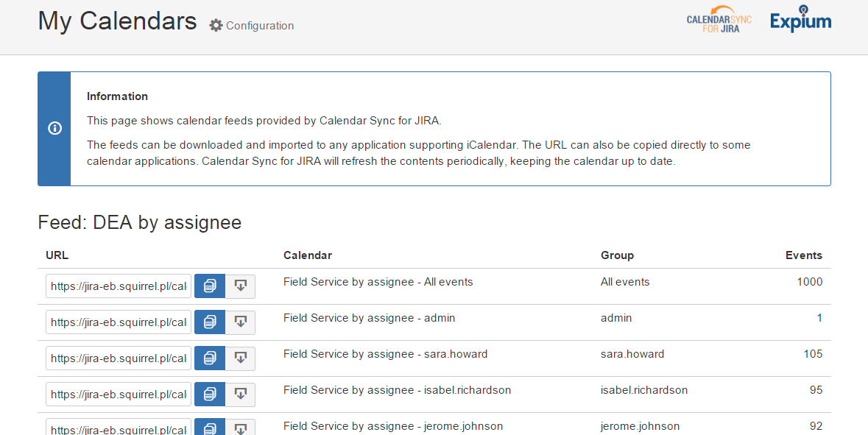Click the admin events count 1
This screenshot has width=868, height=435.
tap(819, 318)
